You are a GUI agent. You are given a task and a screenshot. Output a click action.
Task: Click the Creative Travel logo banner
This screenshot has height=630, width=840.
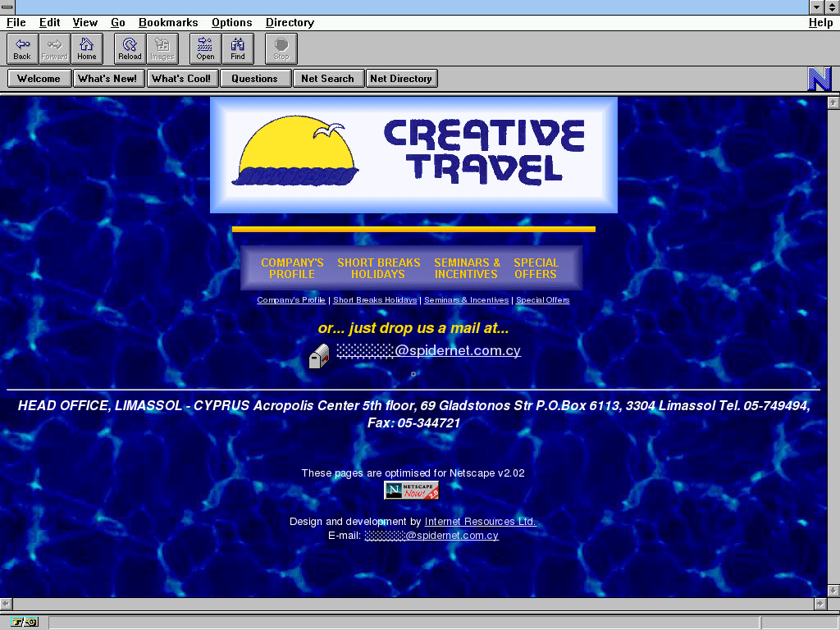tap(413, 154)
